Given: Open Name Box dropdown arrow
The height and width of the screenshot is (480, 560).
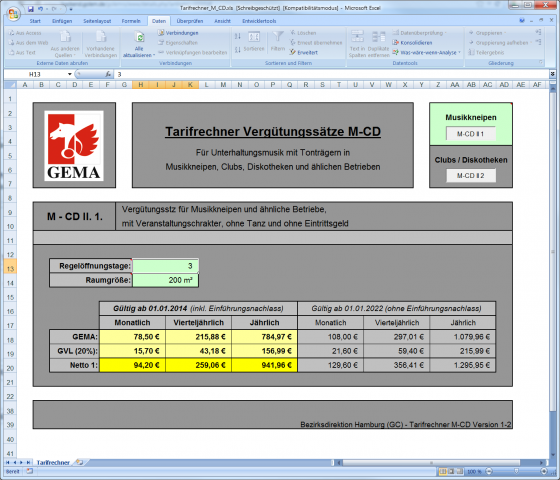Looking at the screenshot, I should tap(70, 74).
